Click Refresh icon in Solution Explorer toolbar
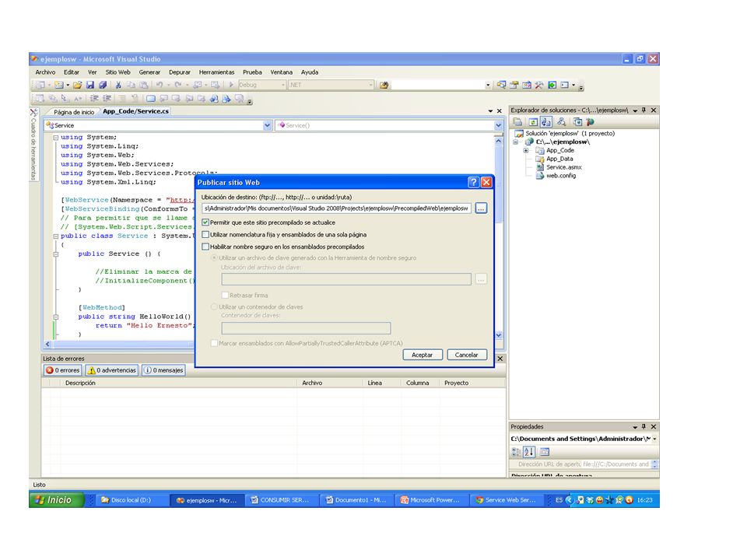The image size is (747, 560). tap(533, 122)
